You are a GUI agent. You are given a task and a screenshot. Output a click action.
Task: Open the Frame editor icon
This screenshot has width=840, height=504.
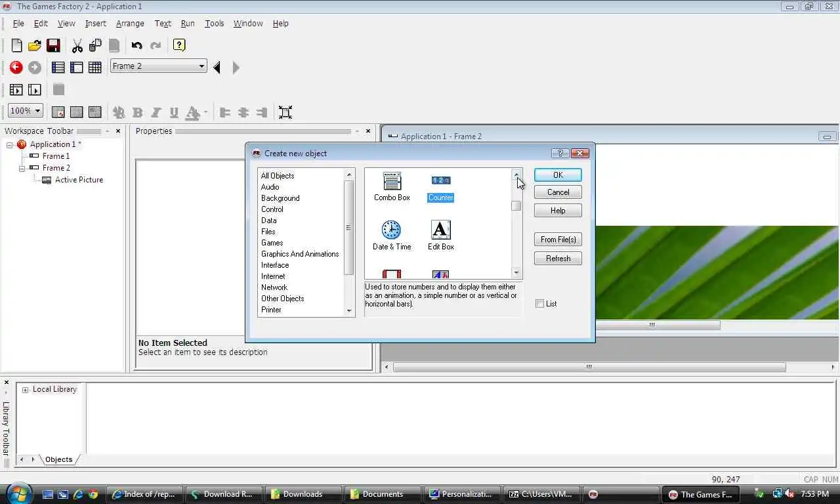(x=77, y=68)
